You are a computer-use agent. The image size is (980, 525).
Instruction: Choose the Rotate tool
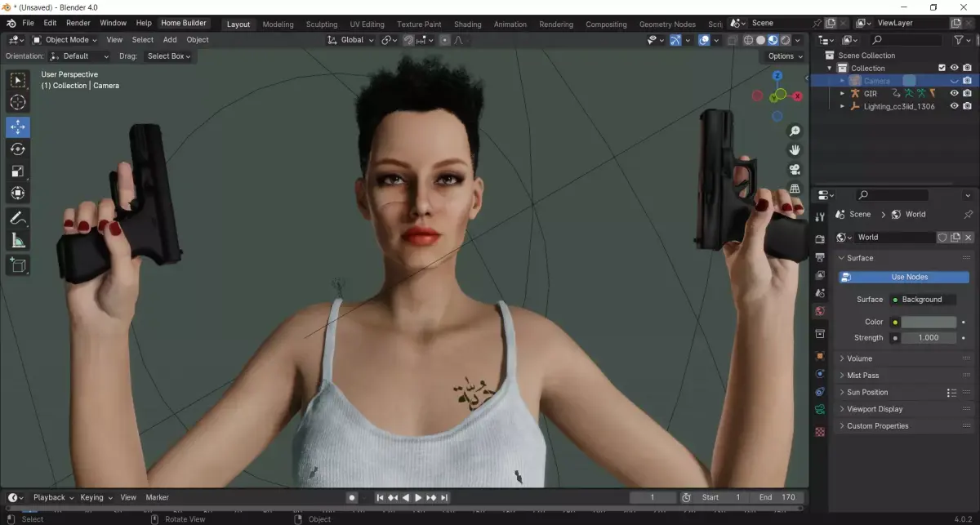pyautogui.click(x=18, y=149)
